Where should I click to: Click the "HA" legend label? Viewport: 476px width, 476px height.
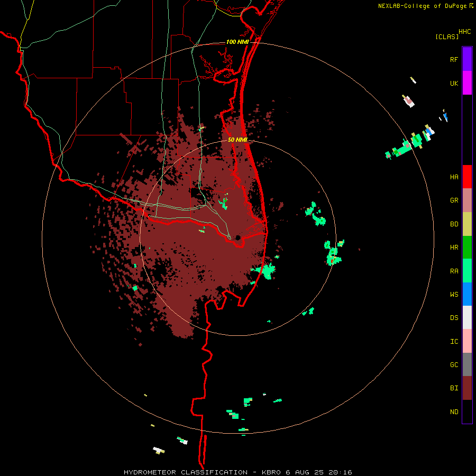pos(454,177)
